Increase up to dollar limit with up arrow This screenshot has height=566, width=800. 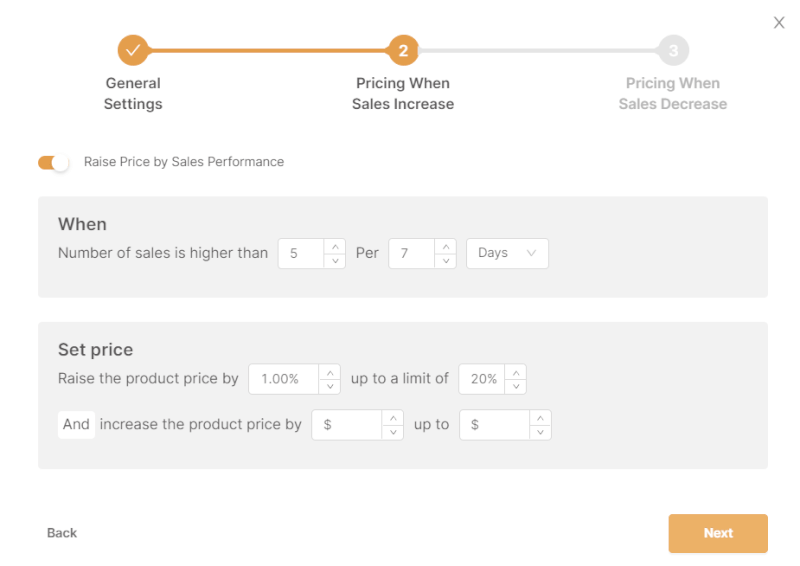click(x=540, y=418)
